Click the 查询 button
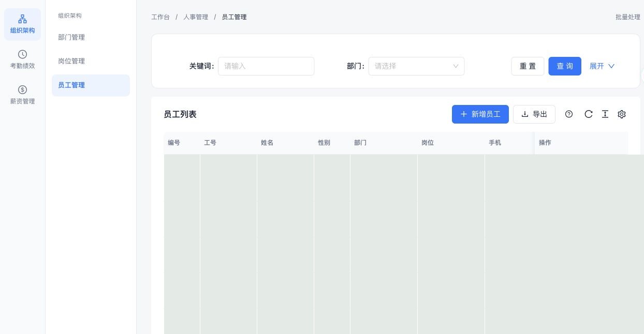This screenshot has height=334, width=644. (565, 66)
